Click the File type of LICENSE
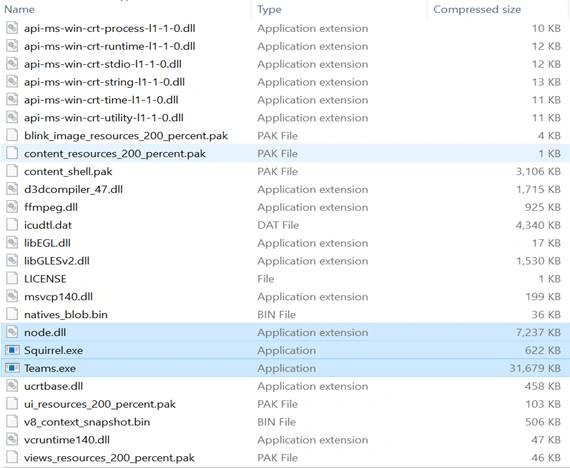570x468 pixels. 266,279
